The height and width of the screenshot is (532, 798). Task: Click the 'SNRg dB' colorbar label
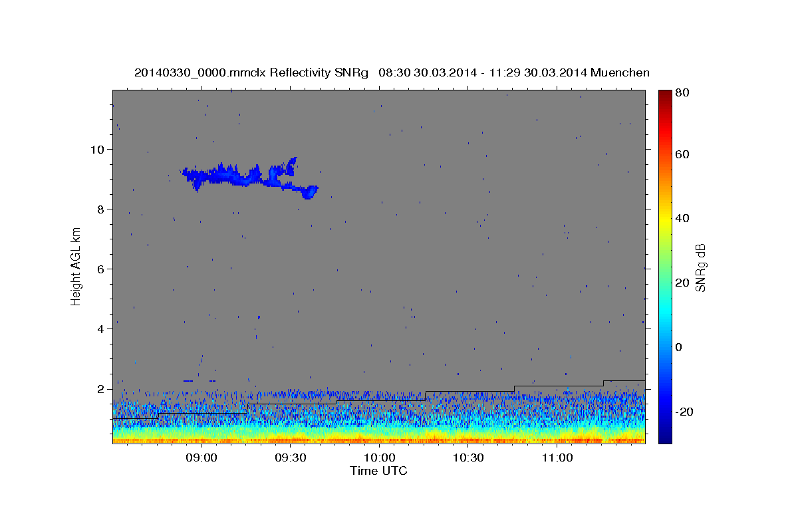(700, 267)
